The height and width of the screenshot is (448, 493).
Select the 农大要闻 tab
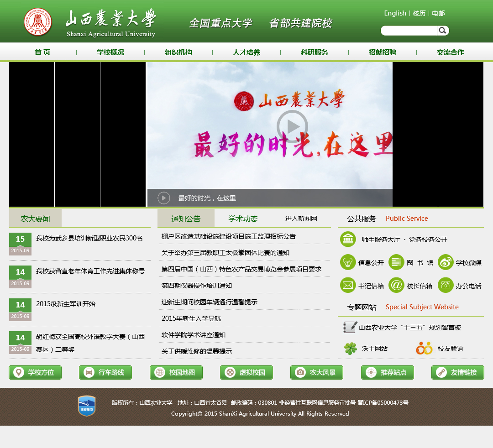(x=35, y=219)
